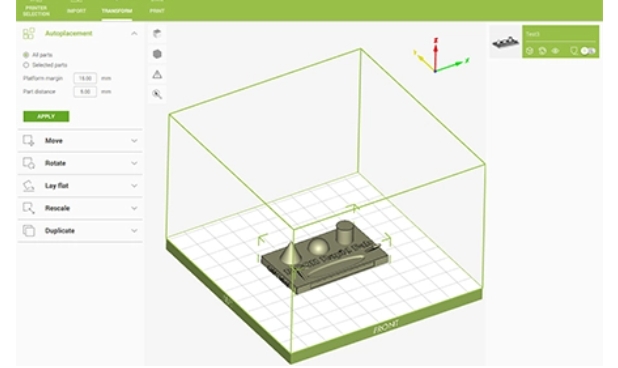Expand the Rescale section chevron
The image size is (618, 368).
pyautogui.click(x=134, y=208)
